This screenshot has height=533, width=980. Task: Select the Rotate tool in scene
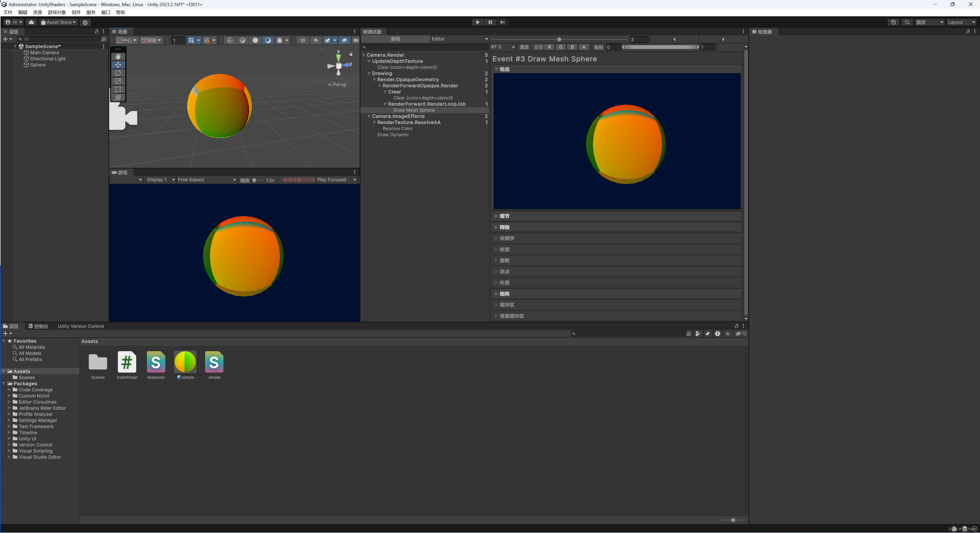(118, 73)
